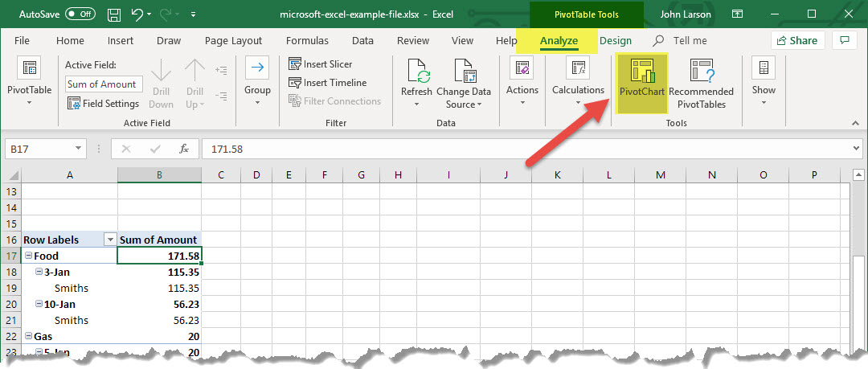This screenshot has height=369, width=868.
Task: Toggle the AutoSave switch
Action: 80,14
